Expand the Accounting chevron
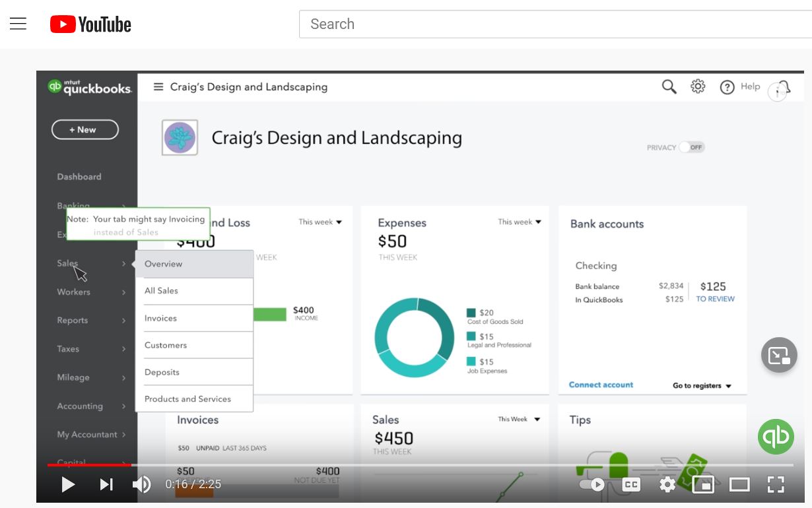 point(123,406)
